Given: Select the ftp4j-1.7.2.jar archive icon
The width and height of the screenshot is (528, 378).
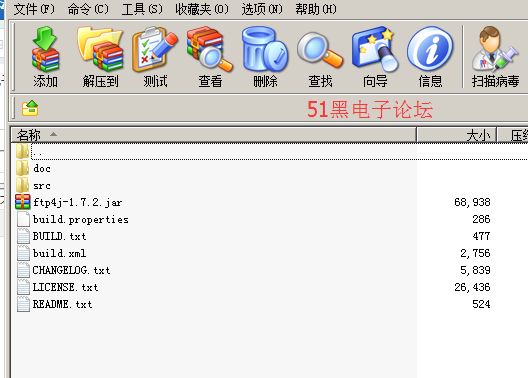Looking at the screenshot, I should (23, 202).
